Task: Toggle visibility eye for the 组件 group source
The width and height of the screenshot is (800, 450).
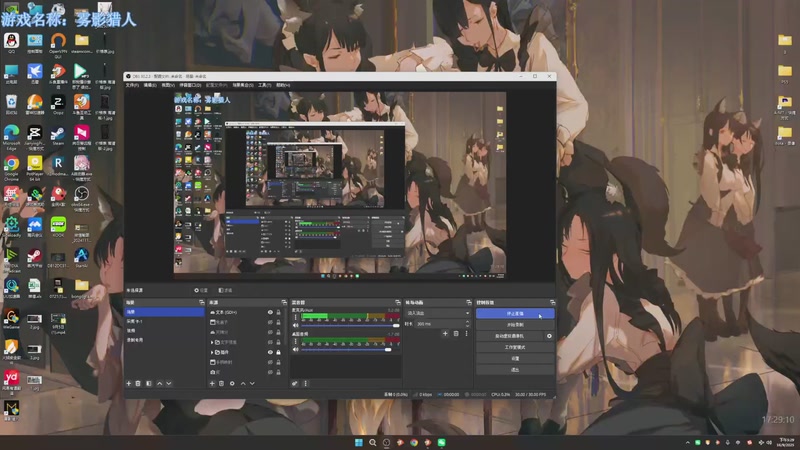Action: point(270,352)
